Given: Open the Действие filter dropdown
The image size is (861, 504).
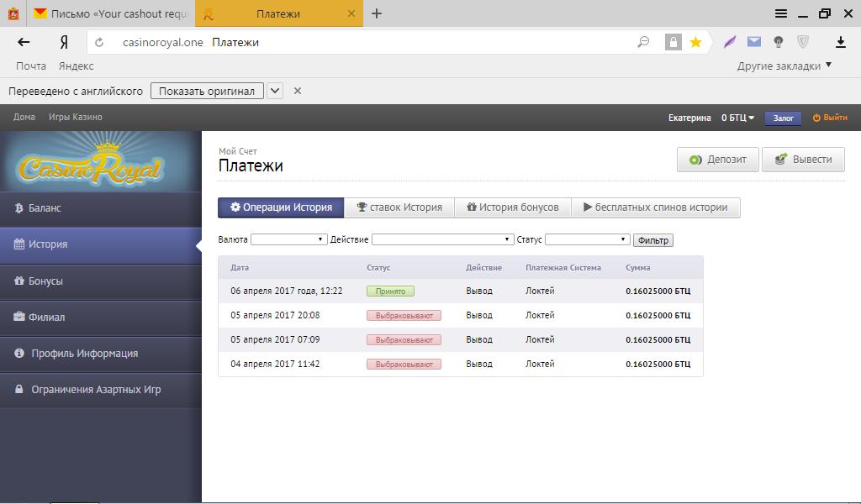Looking at the screenshot, I should (442, 239).
